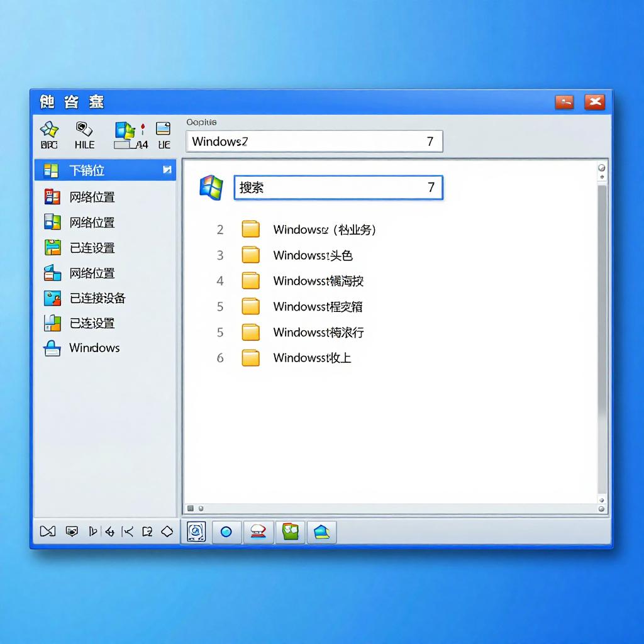Select the blue circle icon in the bottom bar
644x644 pixels.
[x=226, y=532]
